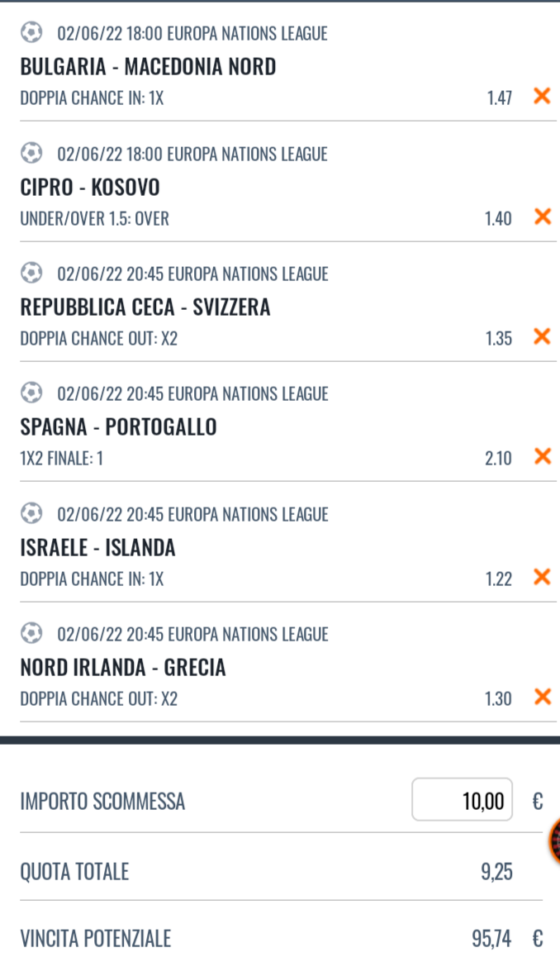Remove the Cipro - Kosovo selection
The height and width of the screenshot is (962, 560).
pos(542,217)
